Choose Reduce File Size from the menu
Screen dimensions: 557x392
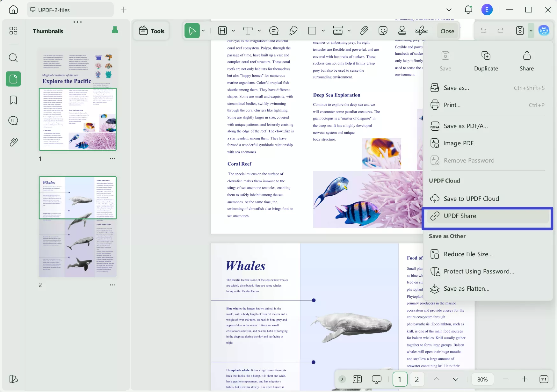point(467,254)
